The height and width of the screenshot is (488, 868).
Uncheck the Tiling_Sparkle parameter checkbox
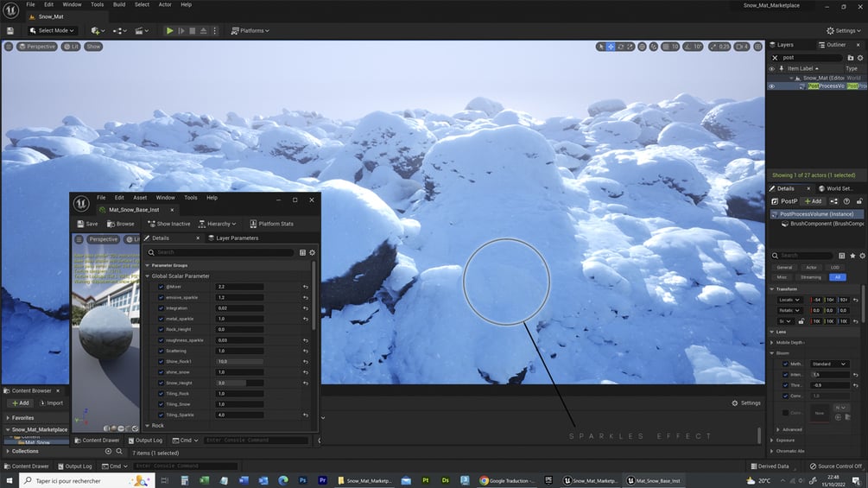162,415
